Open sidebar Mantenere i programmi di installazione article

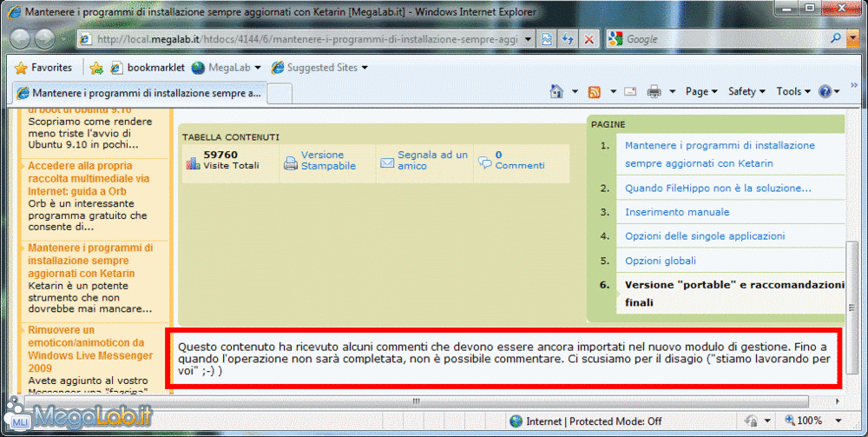(x=90, y=261)
